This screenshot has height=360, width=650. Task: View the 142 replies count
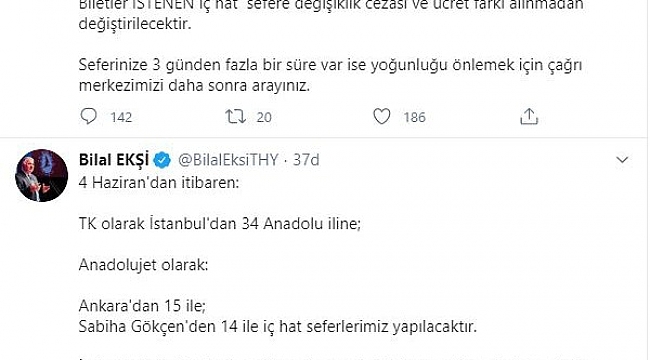click(121, 117)
